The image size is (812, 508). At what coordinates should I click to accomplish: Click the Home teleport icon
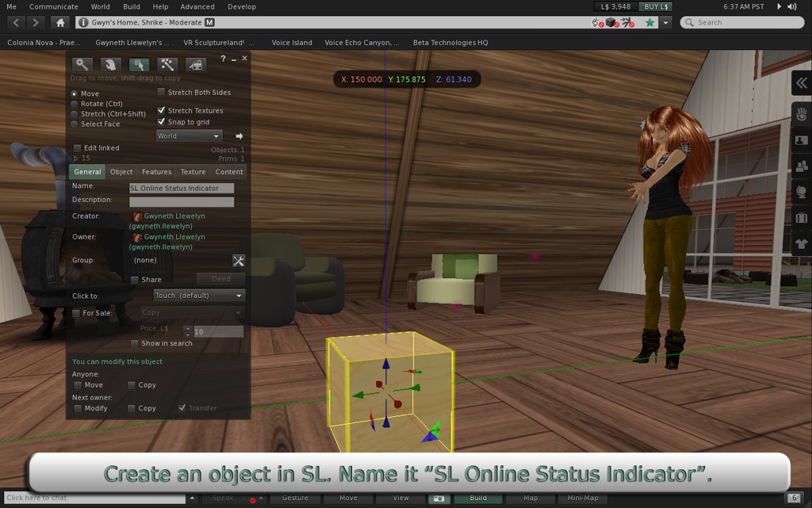(x=60, y=22)
